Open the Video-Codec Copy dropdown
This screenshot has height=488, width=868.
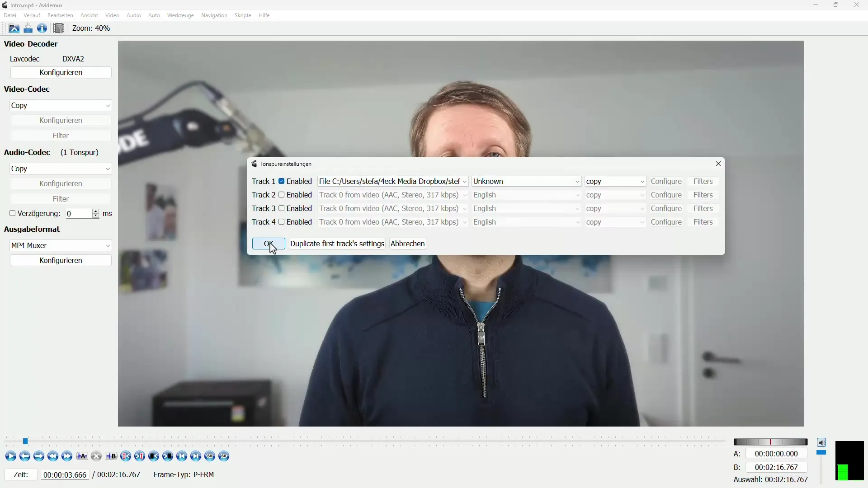[x=61, y=105]
